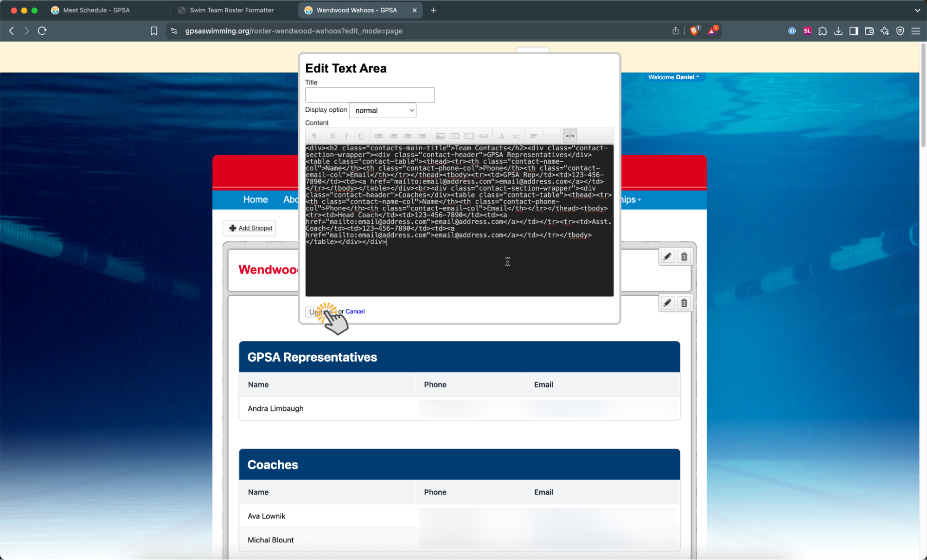Click the insert link icon
The width and height of the screenshot is (927, 560).
pyautogui.click(x=483, y=136)
